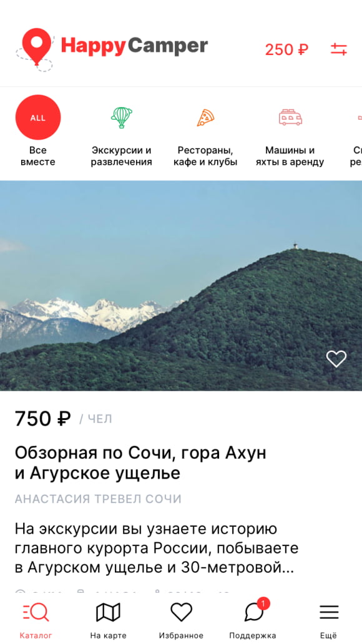Select the Экскурсии и развлечения label
Viewport: 362px width, 644px height.
[x=121, y=156]
